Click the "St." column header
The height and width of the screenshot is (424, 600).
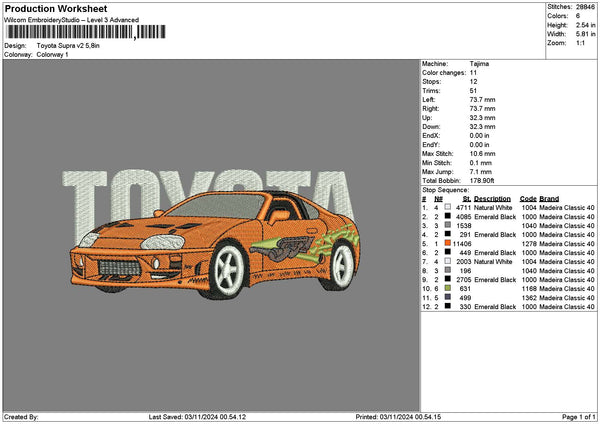466,199
